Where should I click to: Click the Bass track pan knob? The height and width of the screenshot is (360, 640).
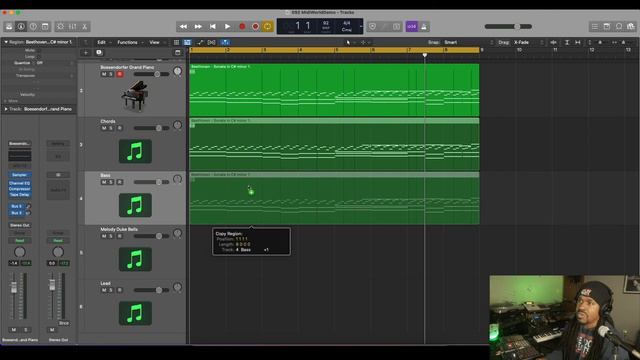(x=177, y=179)
